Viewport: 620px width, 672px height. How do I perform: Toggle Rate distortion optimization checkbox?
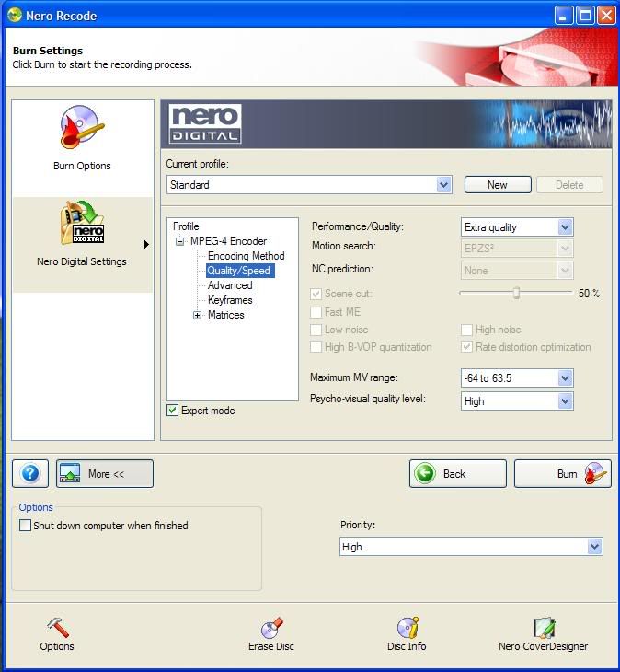point(466,347)
